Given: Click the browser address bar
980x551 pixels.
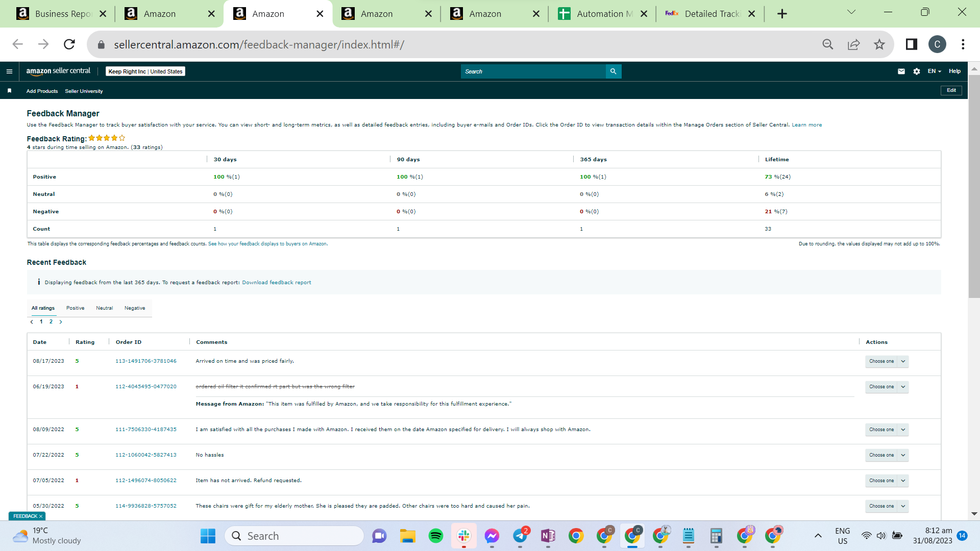Looking at the screenshot, I should (459, 44).
